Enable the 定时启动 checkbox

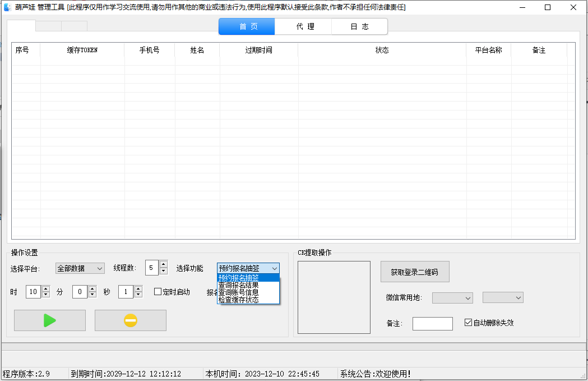[158, 292]
